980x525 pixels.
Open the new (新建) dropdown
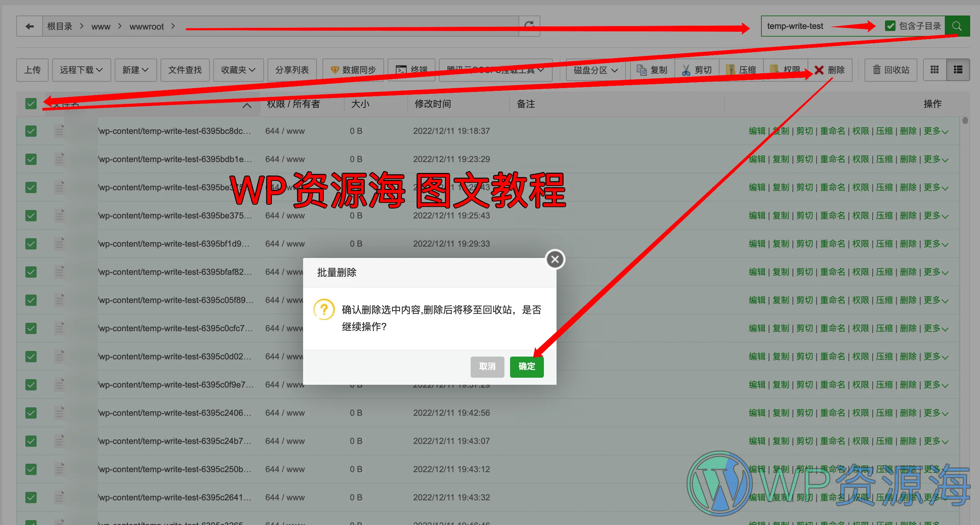pos(135,70)
